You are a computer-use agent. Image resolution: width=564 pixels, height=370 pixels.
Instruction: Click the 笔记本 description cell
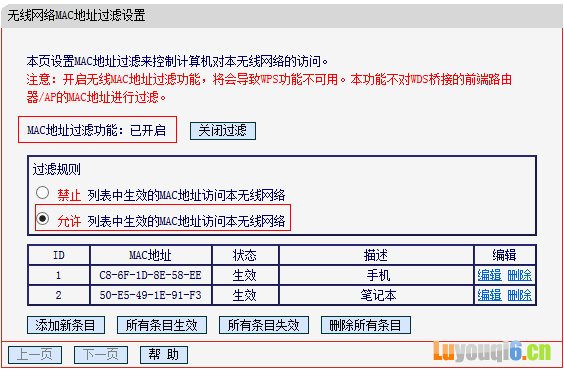pos(376,296)
